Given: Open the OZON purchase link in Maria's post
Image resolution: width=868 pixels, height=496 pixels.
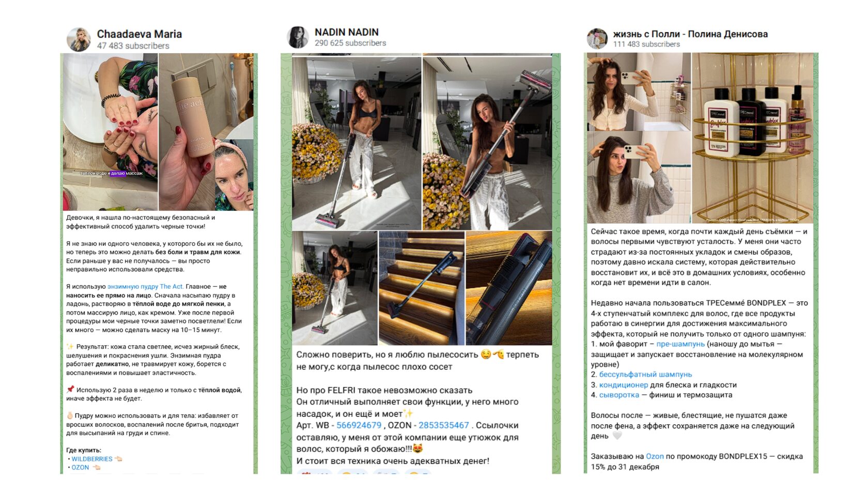Looking at the screenshot, I should pyautogui.click(x=80, y=467).
